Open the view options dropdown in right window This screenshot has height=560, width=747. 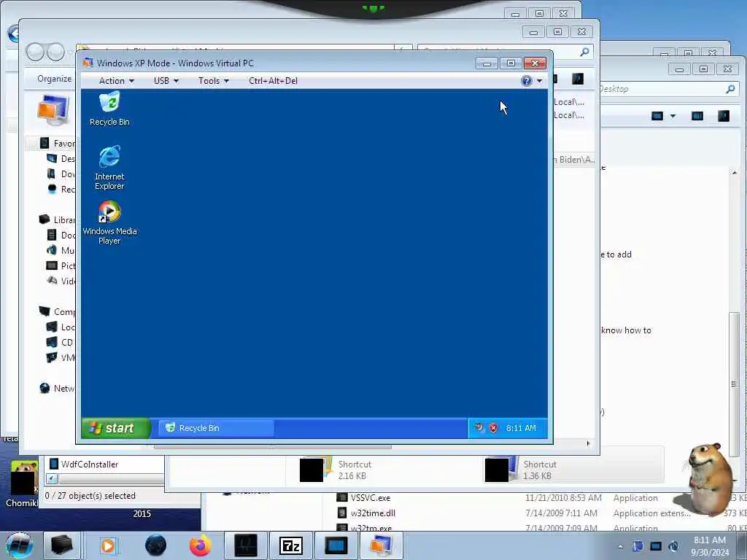[x=673, y=116]
